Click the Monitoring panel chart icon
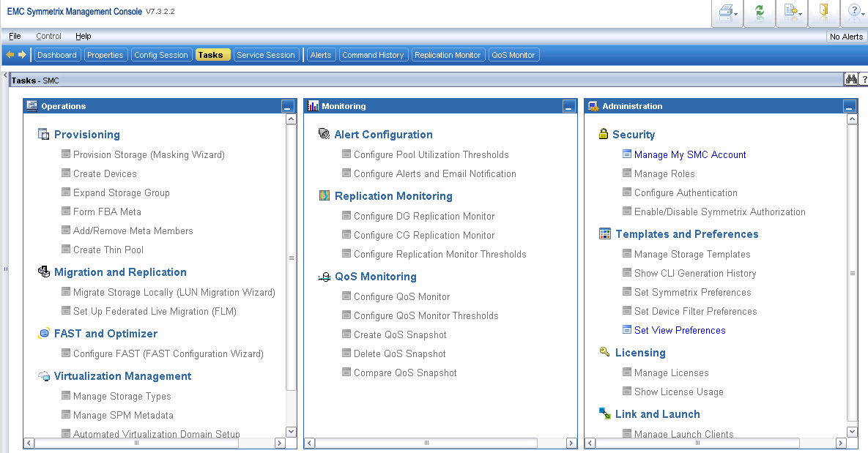 313,105
